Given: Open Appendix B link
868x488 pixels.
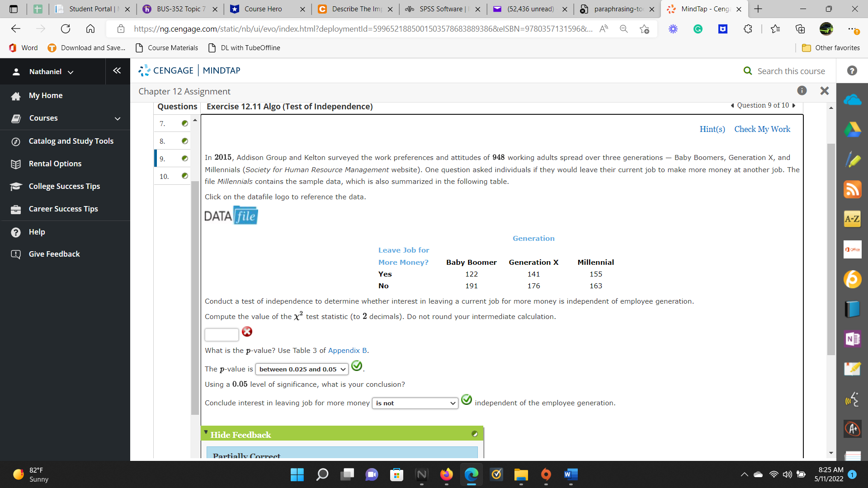Looking at the screenshot, I should (x=346, y=351).
